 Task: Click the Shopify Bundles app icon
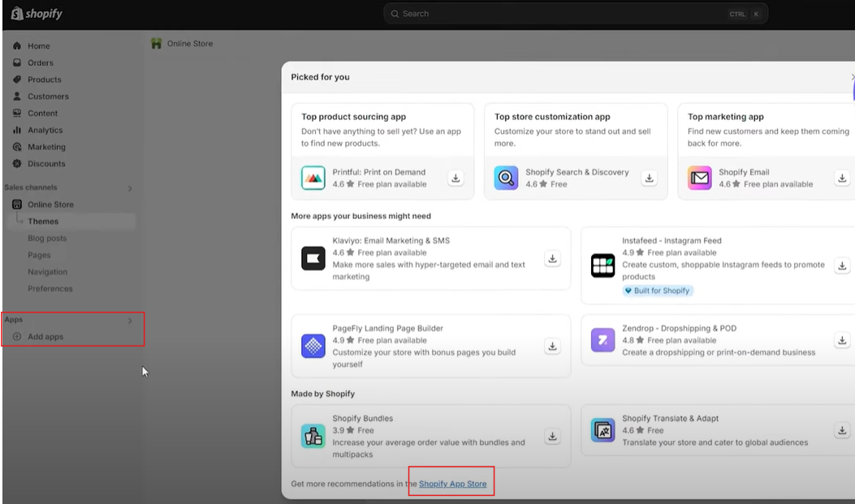313,437
